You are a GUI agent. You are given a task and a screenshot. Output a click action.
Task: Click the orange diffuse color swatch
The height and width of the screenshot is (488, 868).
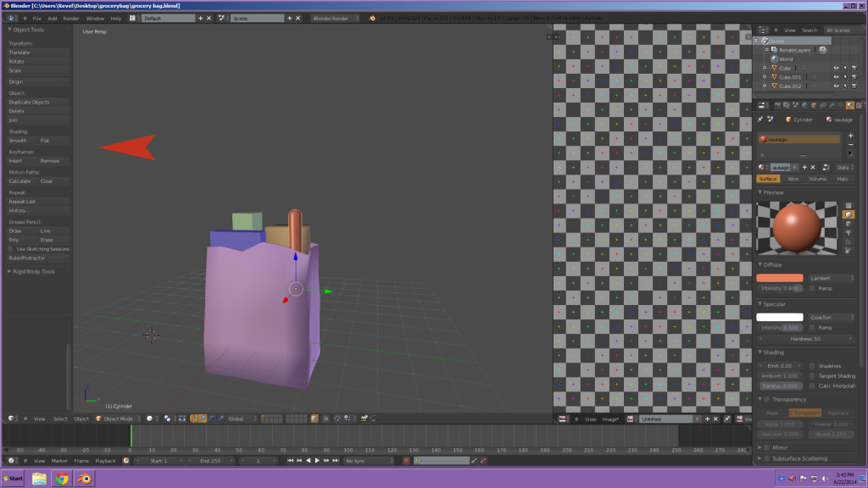[x=779, y=278]
